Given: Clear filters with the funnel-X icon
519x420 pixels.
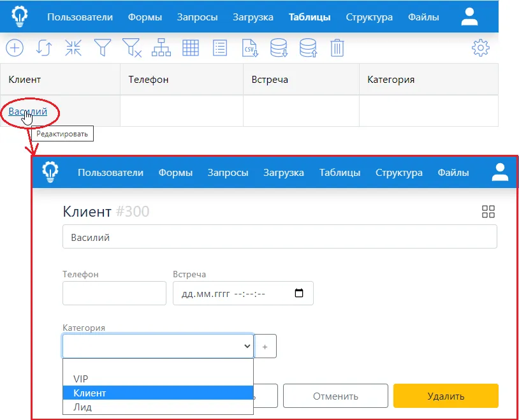Looking at the screenshot, I should coord(132,48).
